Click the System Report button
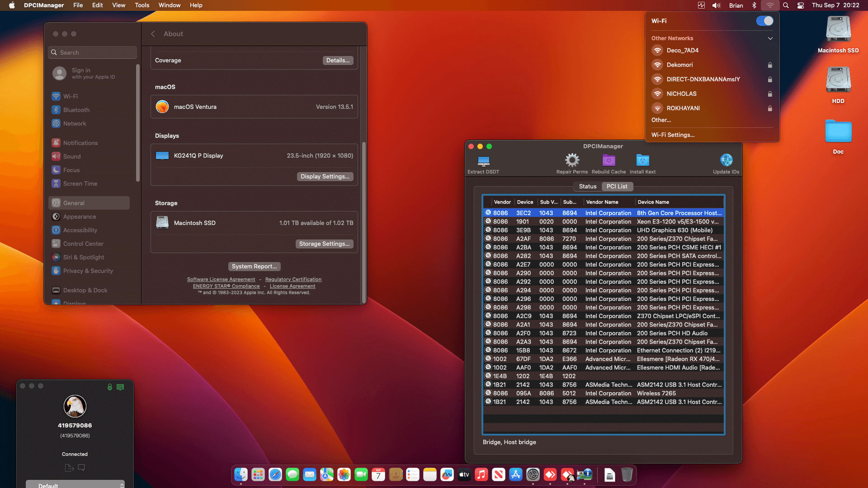The width and height of the screenshot is (868, 488). 254,266
